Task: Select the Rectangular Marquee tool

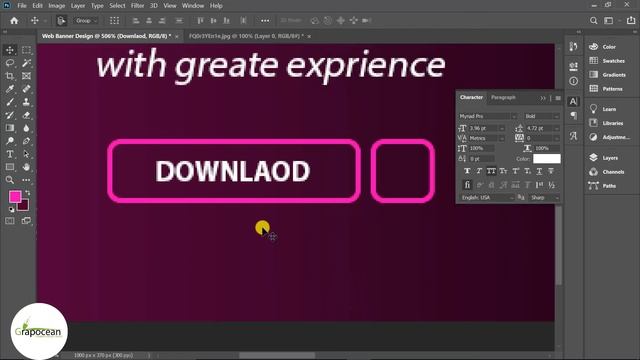Action: [x=26, y=50]
